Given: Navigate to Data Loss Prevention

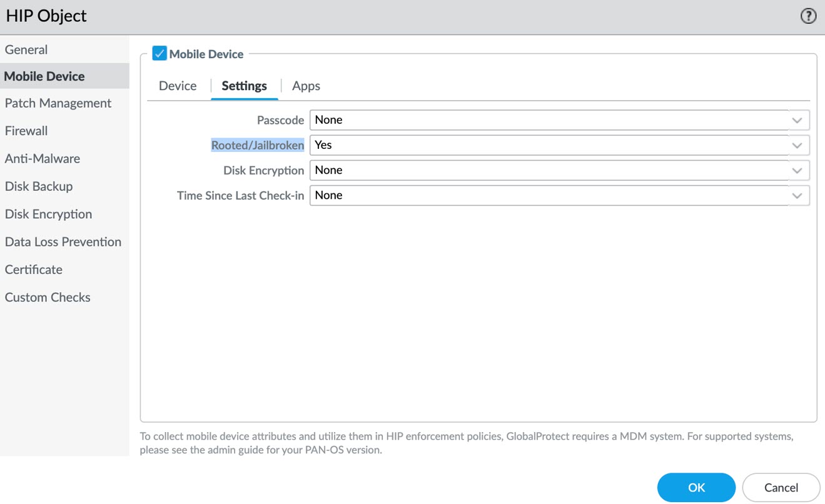Looking at the screenshot, I should [x=63, y=241].
